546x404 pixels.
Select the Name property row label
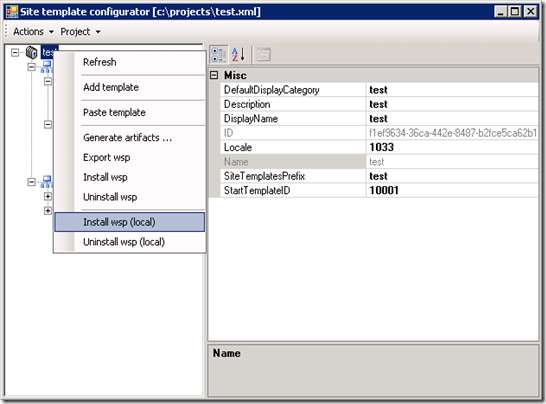click(293, 162)
